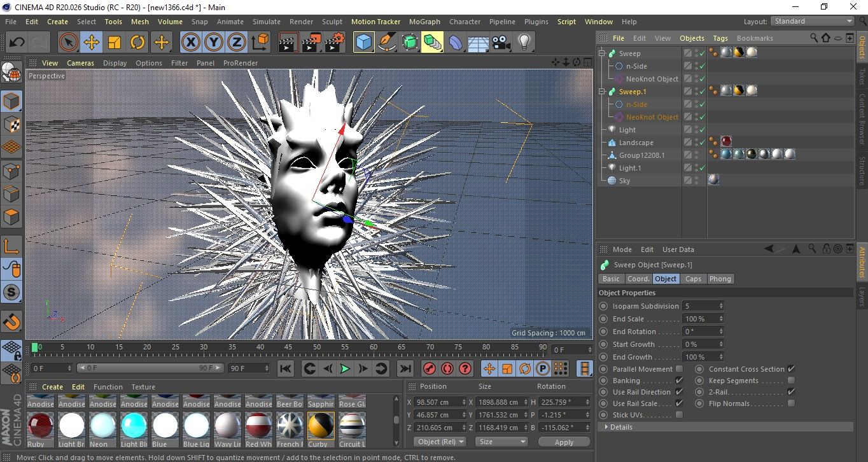Click the Undo arrow icon
The height and width of the screenshot is (462, 868).
(17, 43)
